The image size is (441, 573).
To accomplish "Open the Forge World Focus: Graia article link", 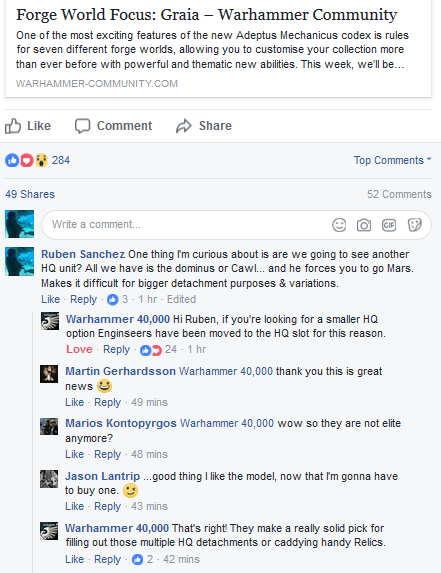I will pyautogui.click(x=207, y=15).
